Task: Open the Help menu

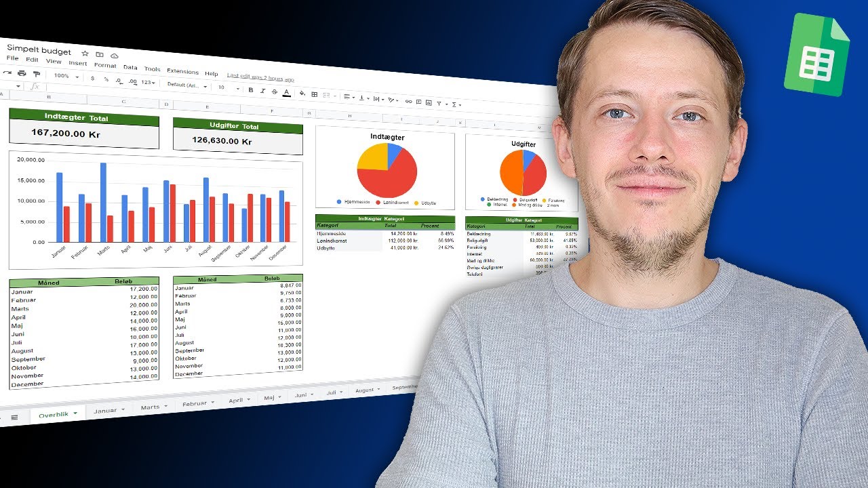Action: tap(212, 74)
